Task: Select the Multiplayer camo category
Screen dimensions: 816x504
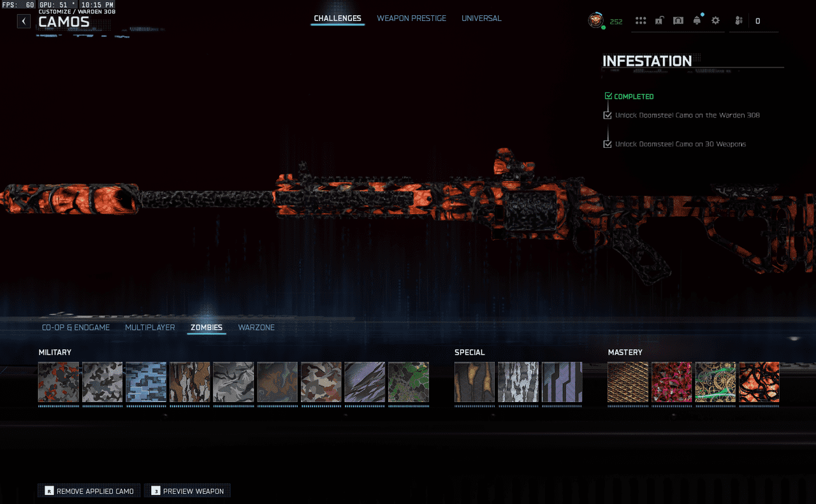Action: [150, 328]
